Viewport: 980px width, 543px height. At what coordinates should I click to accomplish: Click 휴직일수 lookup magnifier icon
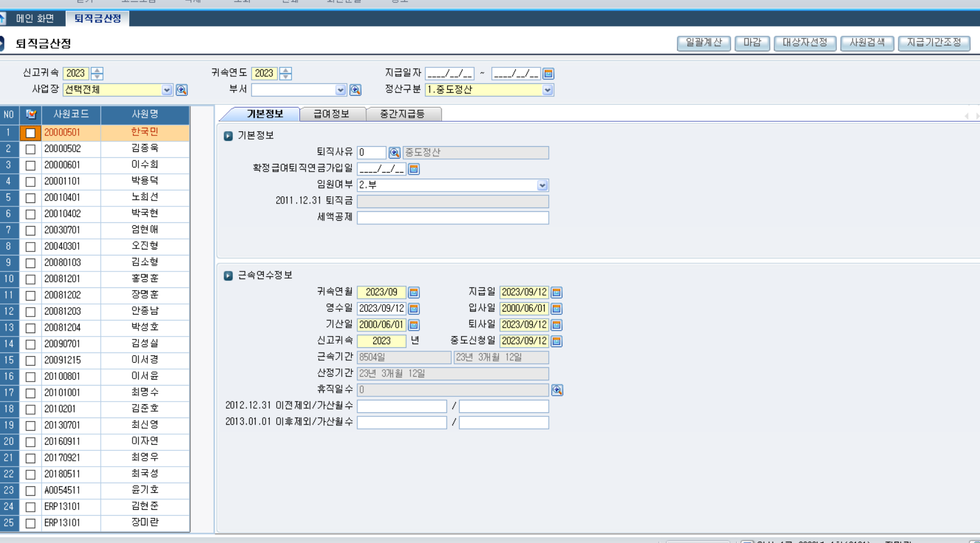(x=557, y=390)
